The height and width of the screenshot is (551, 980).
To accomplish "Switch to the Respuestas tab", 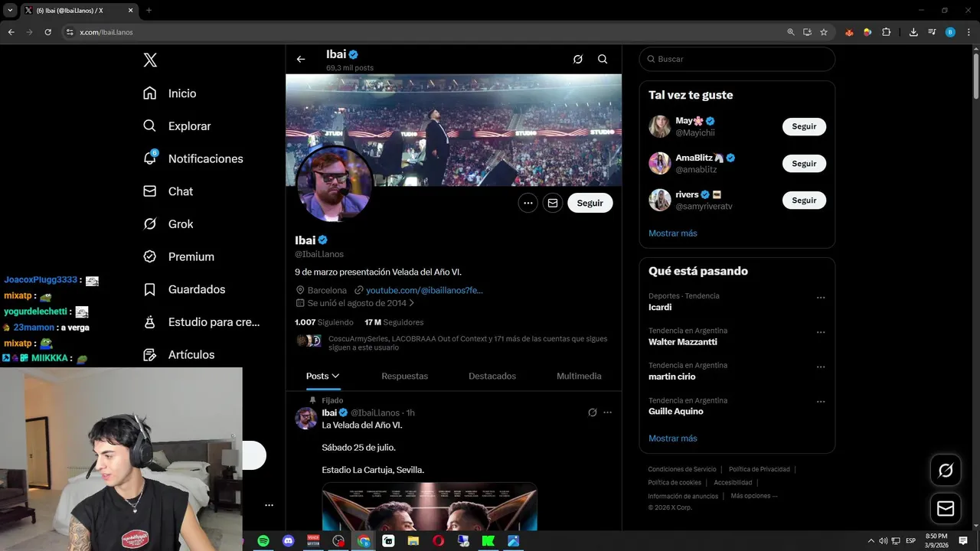I will coord(404,376).
